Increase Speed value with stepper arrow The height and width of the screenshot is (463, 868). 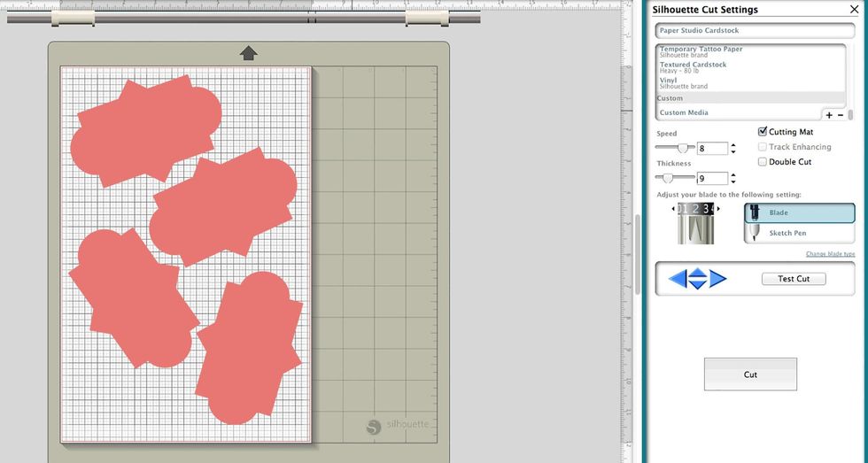[x=733, y=145]
